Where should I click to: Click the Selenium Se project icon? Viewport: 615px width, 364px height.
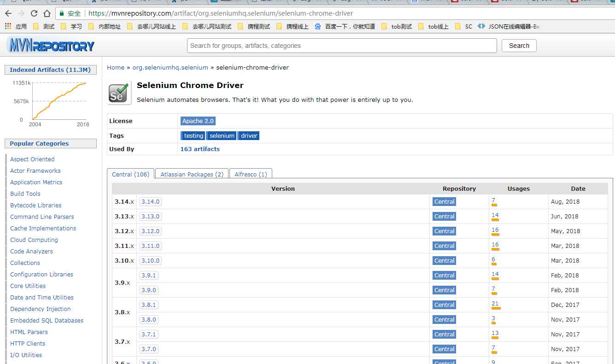119,92
